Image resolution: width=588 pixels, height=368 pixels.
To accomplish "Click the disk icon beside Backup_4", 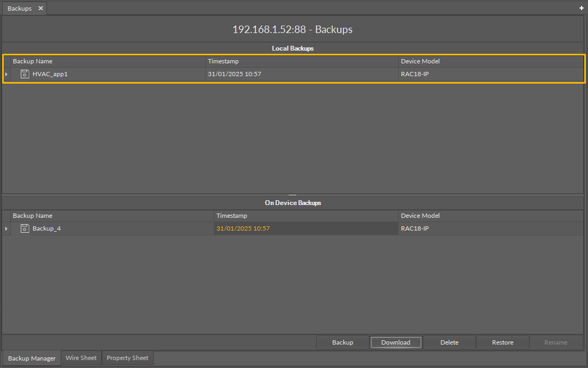I will coord(25,228).
